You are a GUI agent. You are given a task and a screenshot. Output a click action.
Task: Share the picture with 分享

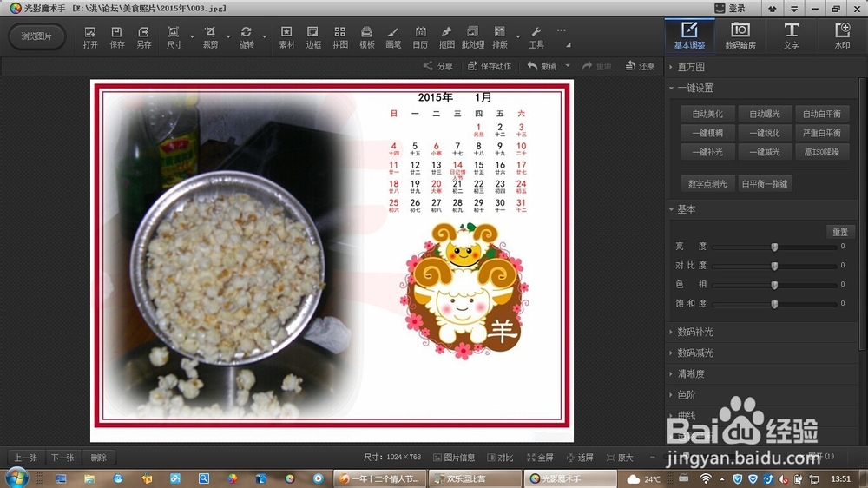point(437,67)
